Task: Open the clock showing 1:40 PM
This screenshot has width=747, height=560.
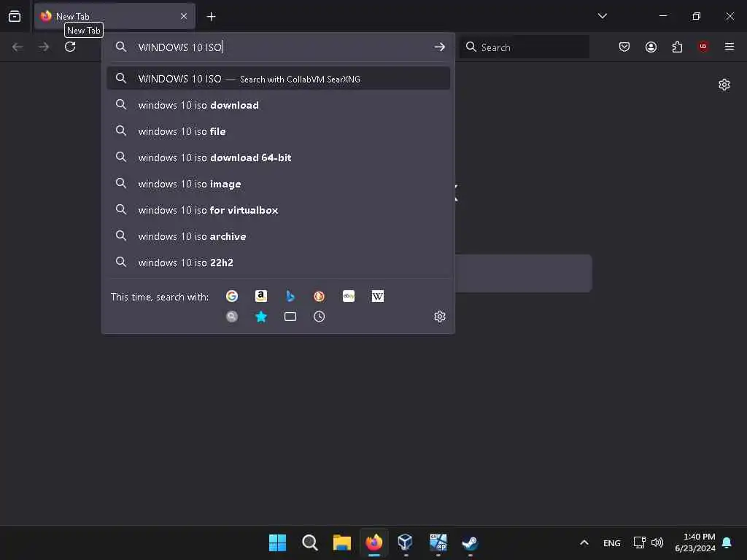Action: [x=695, y=542]
